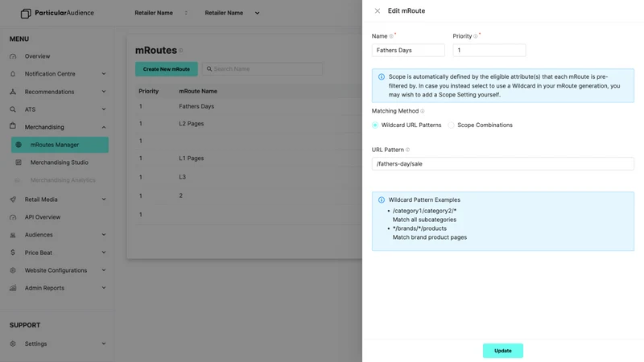Expand the Price Beat chevron
The image size is (644, 362).
tap(104, 253)
